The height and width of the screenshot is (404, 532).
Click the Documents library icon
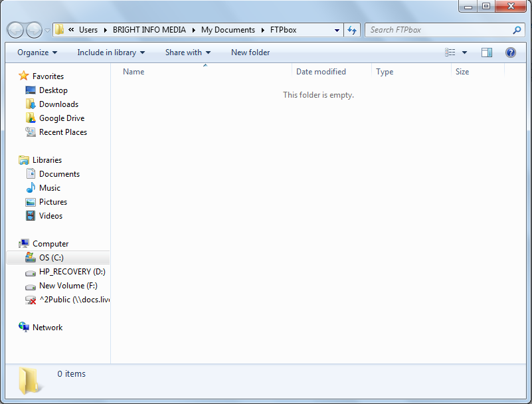31,174
